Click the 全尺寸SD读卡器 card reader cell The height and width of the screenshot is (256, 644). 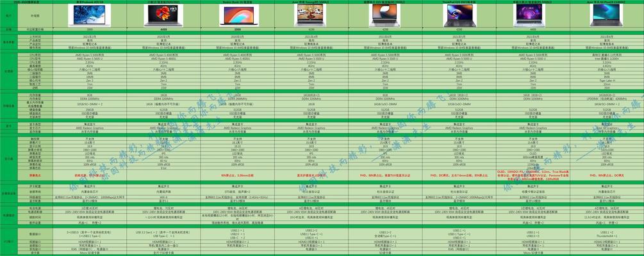(x=163, y=252)
